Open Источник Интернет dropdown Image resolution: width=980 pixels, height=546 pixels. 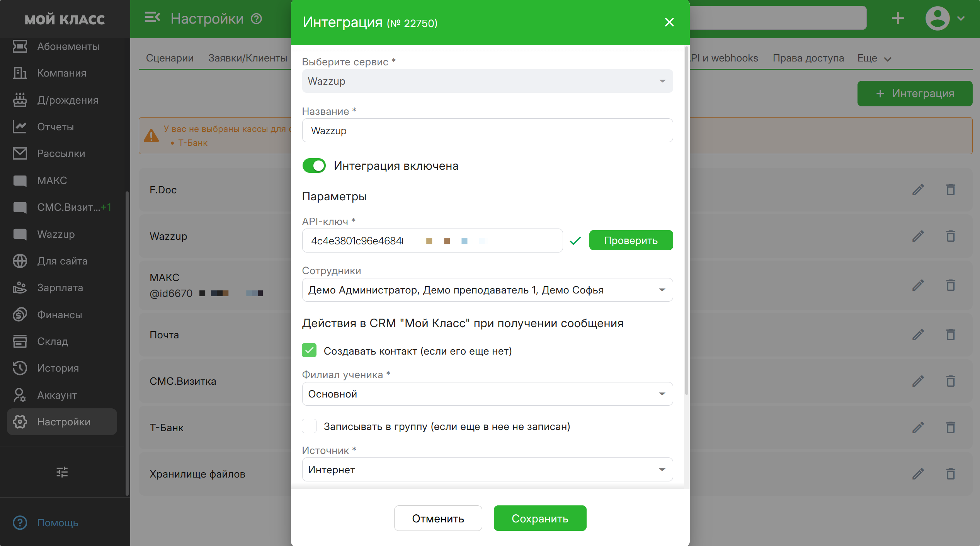[487, 470]
